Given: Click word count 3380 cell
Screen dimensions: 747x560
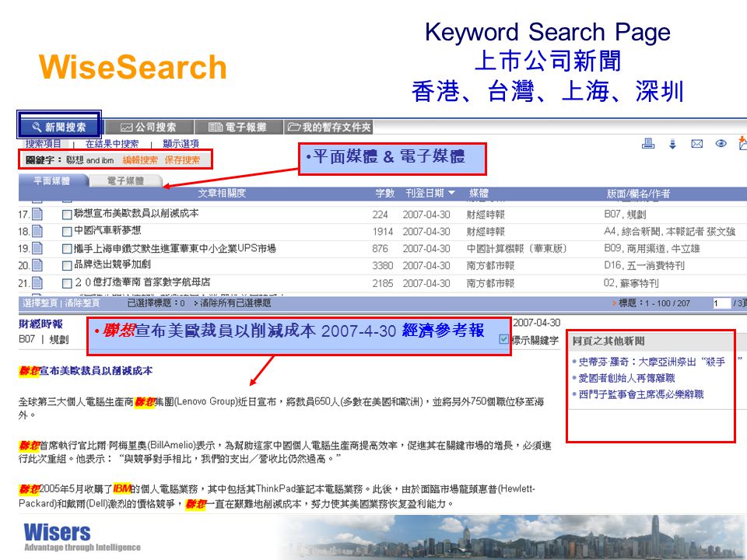Looking at the screenshot, I should click(x=383, y=266).
